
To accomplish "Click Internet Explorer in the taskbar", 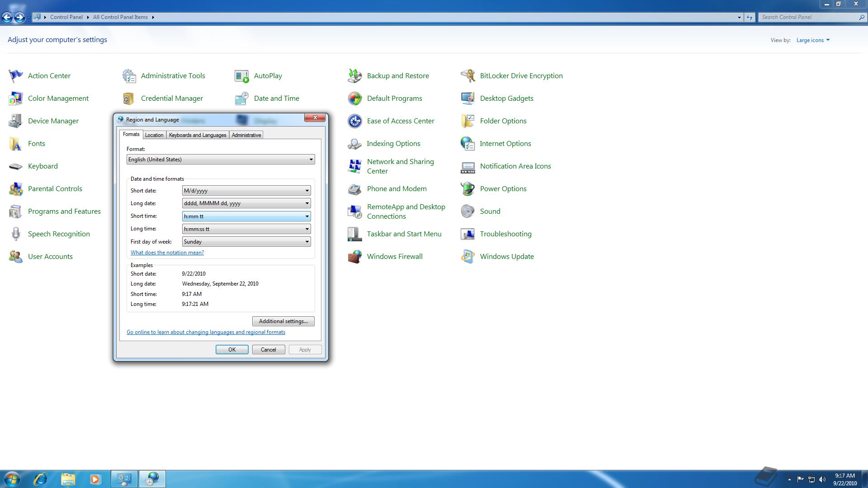I will (x=41, y=479).
